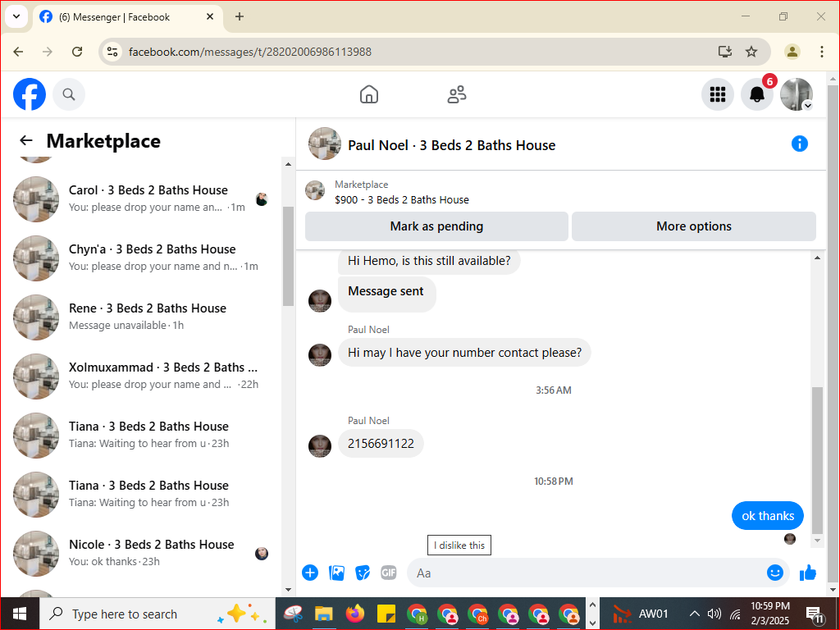The height and width of the screenshot is (630, 840).
Task: Open File Explorer from taskbar
Action: tap(324, 614)
